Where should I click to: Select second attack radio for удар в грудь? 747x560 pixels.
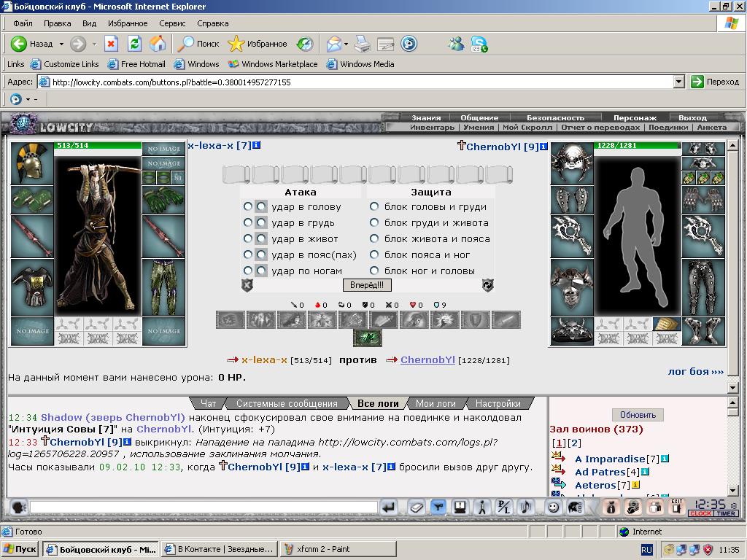[261, 222]
